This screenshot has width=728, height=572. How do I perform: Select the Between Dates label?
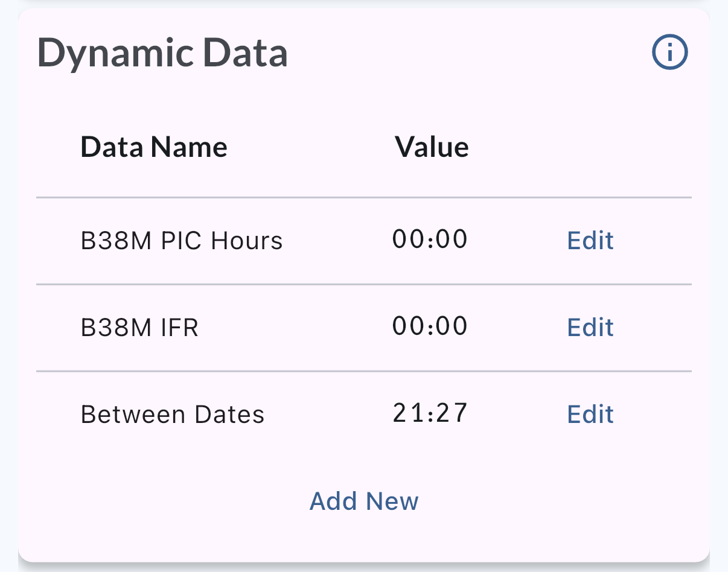click(173, 415)
